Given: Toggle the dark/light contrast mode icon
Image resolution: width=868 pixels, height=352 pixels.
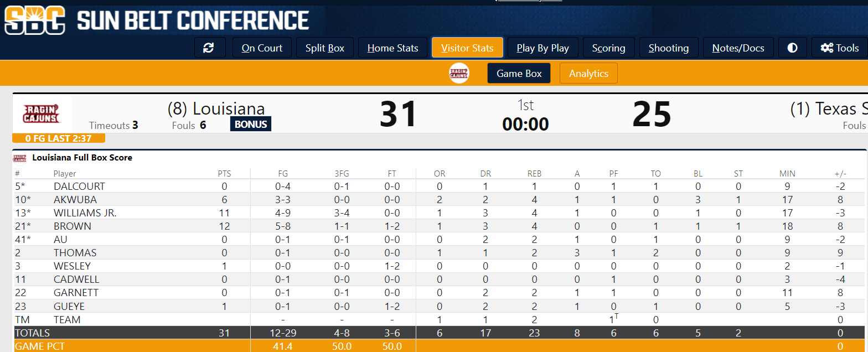Looking at the screenshot, I should coord(792,48).
